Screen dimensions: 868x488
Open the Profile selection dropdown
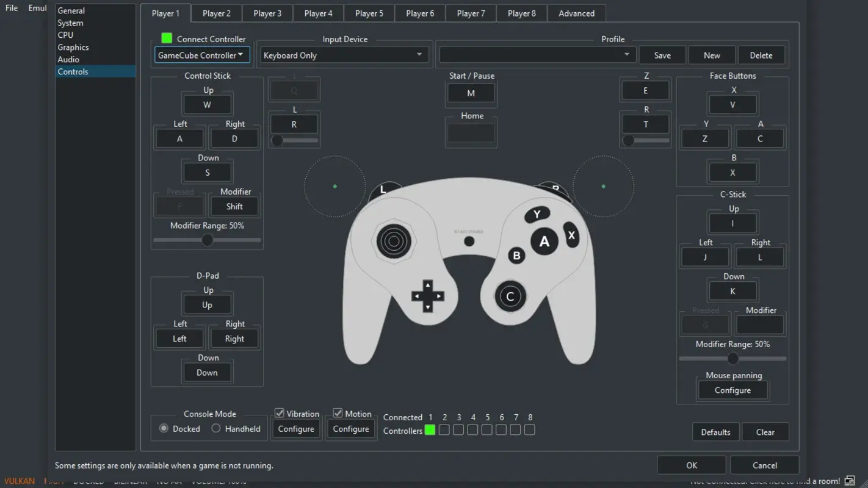click(536, 54)
